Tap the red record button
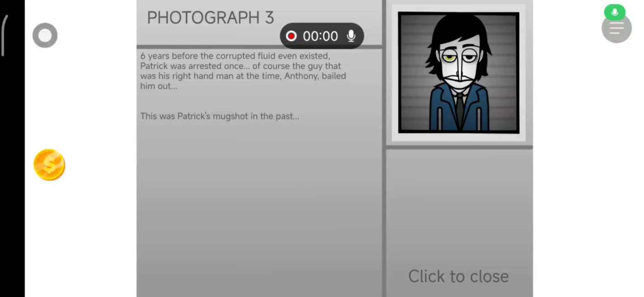 pyautogui.click(x=291, y=36)
